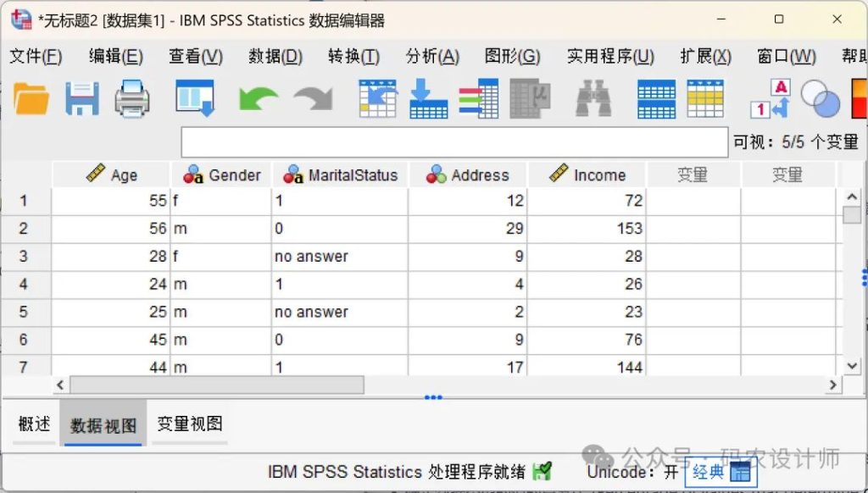Viewport: 868px width, 493px height.
Task: Open the recall recent dialogs icon
Action: tap(194, 98)
